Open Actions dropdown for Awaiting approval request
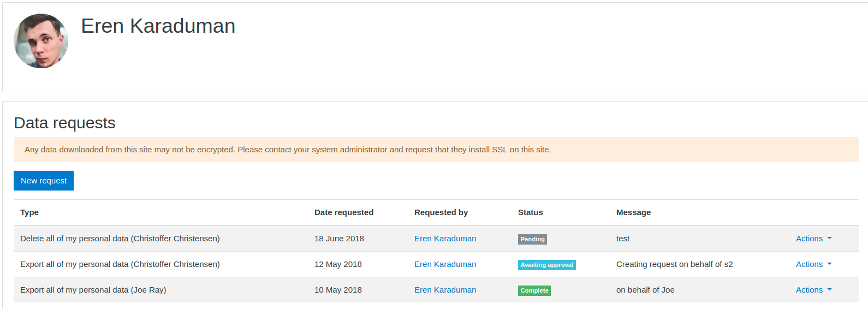 coord(813,264)
